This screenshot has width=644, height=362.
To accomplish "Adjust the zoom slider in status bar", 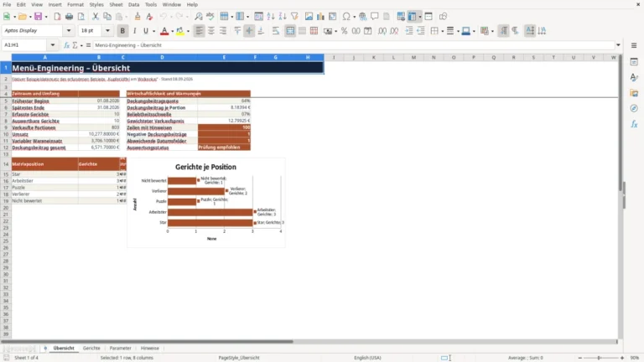I will point(599,358).
